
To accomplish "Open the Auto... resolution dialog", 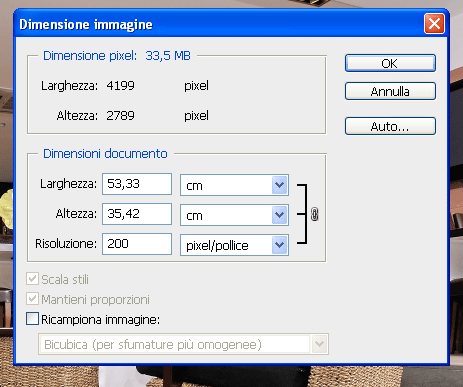I will tap(390, 126).
